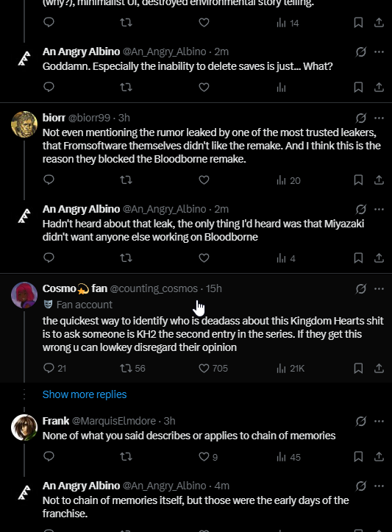Open Grok explain icon on biorr's tweet
The width and height of the screenshot is (392, 532).
point(361,118)
